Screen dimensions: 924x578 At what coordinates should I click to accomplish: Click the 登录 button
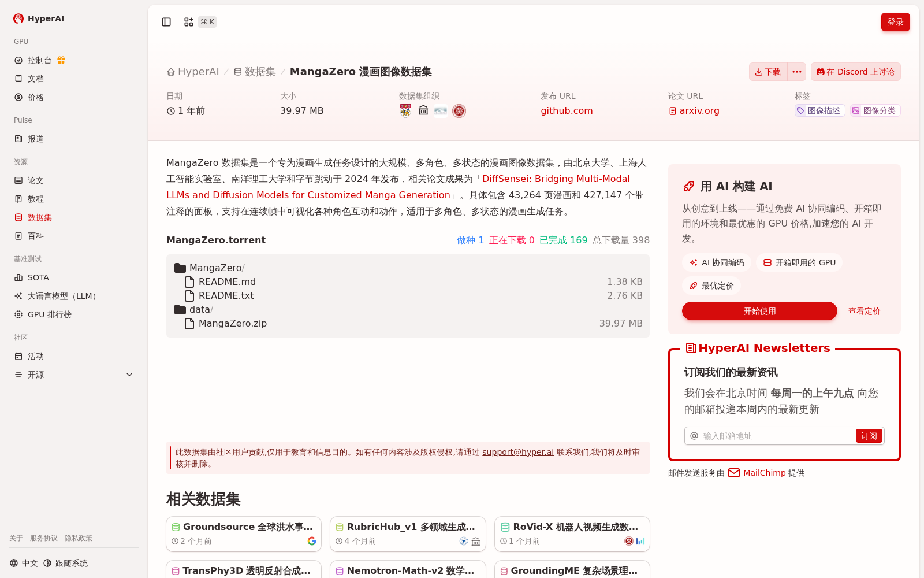896,22
